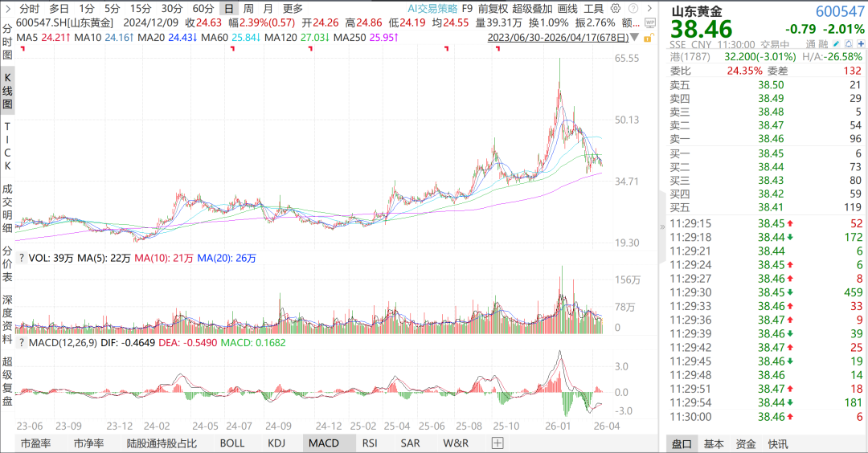The height and width of the screenshot is (453, 868).
Task: Open the 工具 tools menu
Action: tap(594, 8)
